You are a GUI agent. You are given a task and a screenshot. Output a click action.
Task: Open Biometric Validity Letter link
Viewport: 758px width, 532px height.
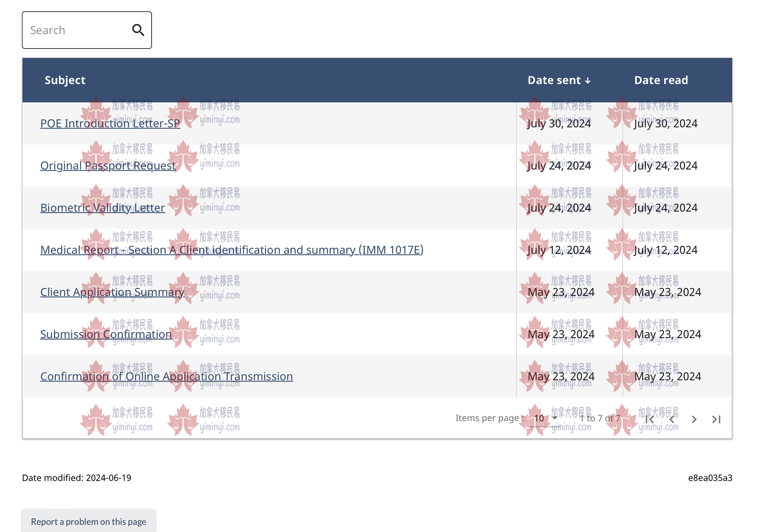coord(102,207)
